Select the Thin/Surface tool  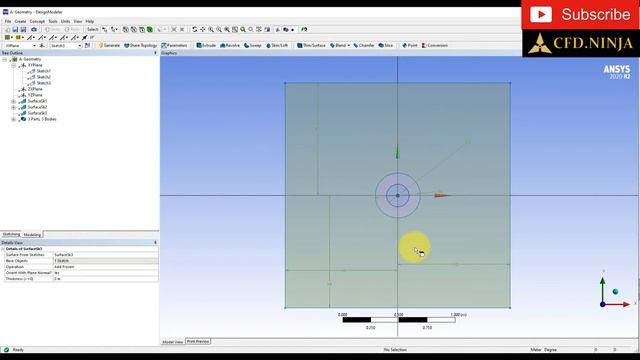click(x=311, y=45)
